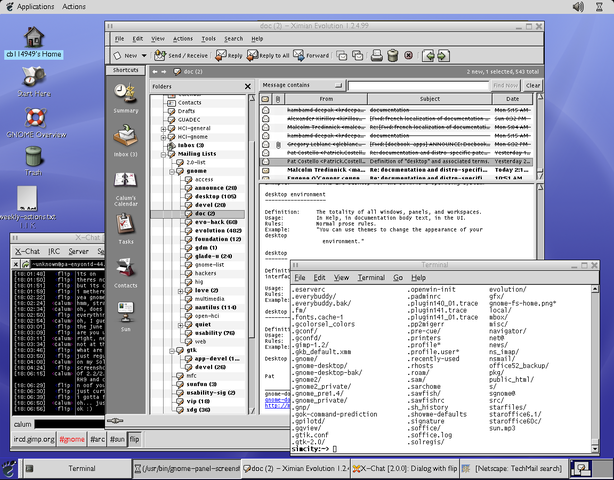Switch to X-Chat Dialog with flip taskbar button
Image resolution: width=614 pixels, height=480 pixels.
tap(405, 468)
